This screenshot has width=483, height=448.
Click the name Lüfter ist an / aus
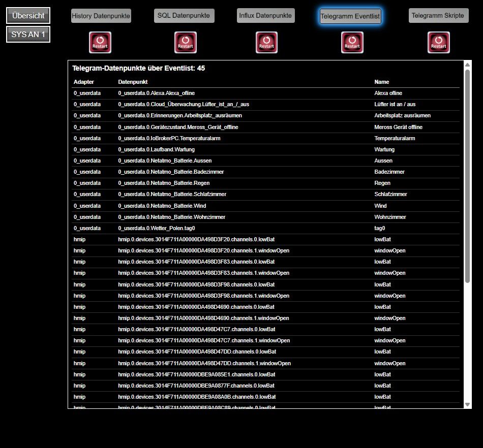point(395,104)
